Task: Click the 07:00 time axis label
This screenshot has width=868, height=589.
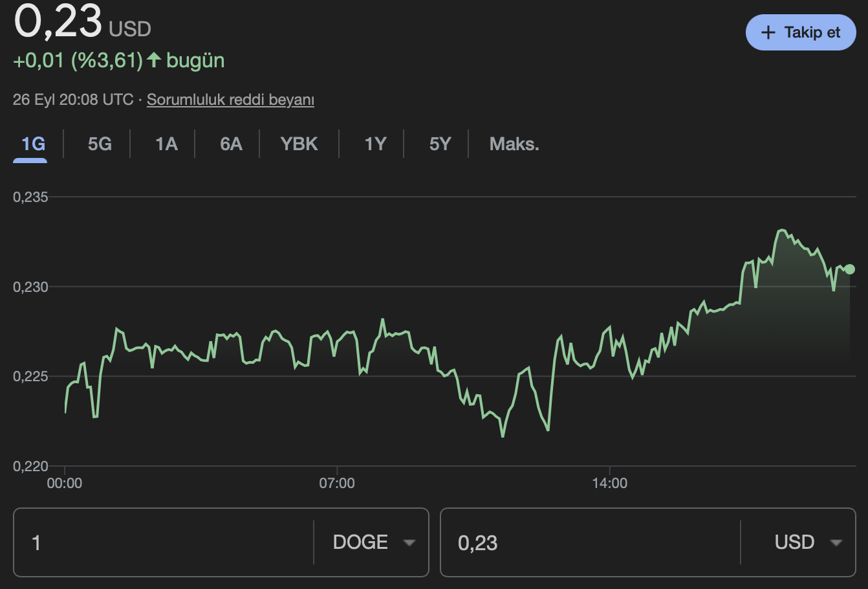Action: tap(337, 483)
